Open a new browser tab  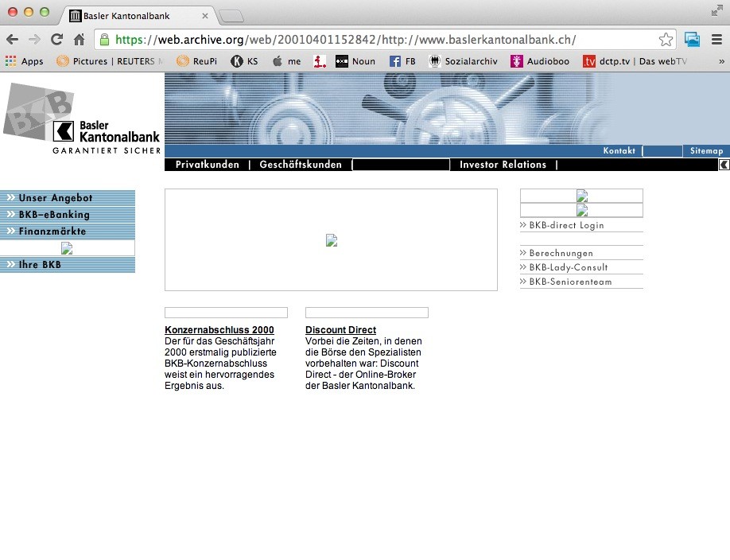coord(231,16)
